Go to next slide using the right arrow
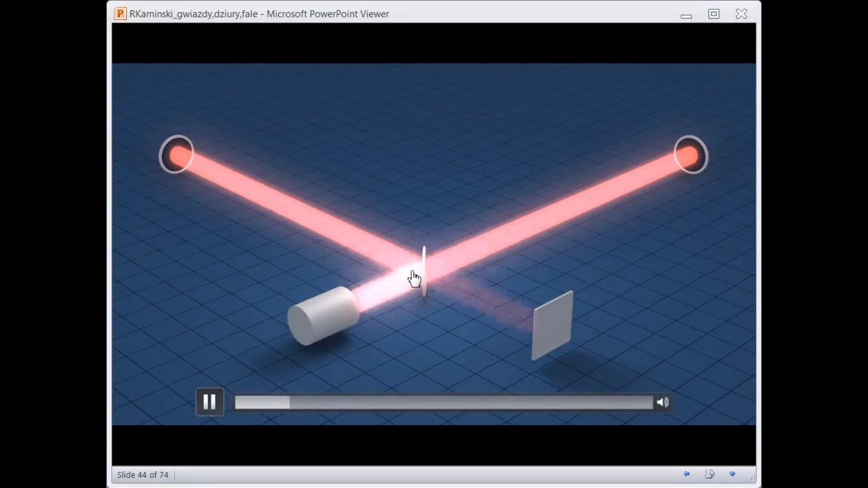Image resolution: width=868 pixels, height=488 pixels. pyautogui.click(x=732, y=474)
